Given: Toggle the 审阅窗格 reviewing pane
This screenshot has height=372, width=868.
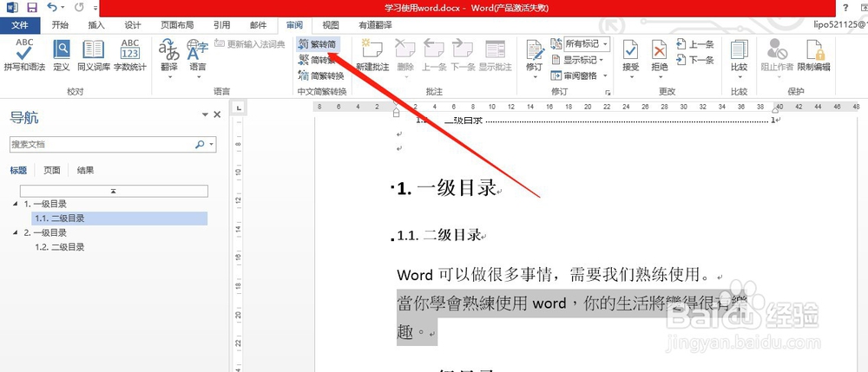Looking at the screenshot, I should (574, 75).
